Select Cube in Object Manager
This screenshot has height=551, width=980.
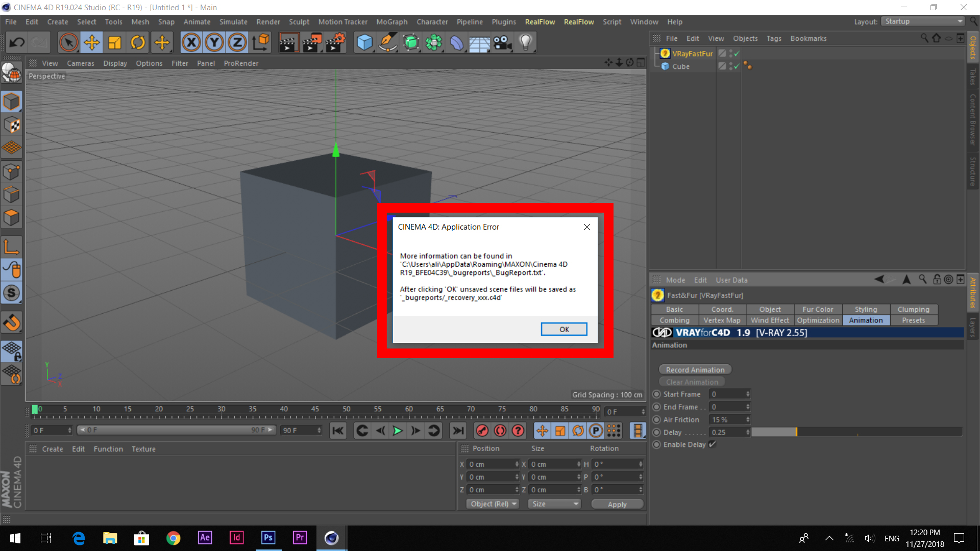point(681,66)
